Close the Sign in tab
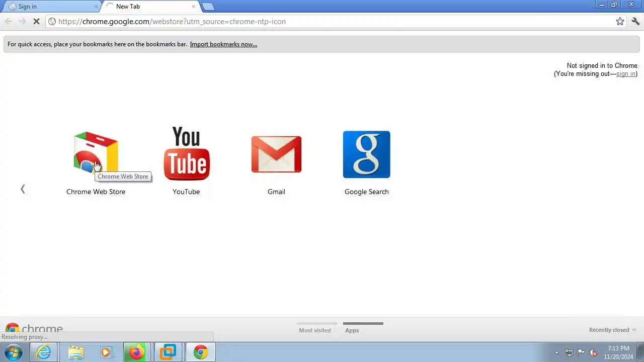This screenshot has height=362, width=644. pos(96,7)
